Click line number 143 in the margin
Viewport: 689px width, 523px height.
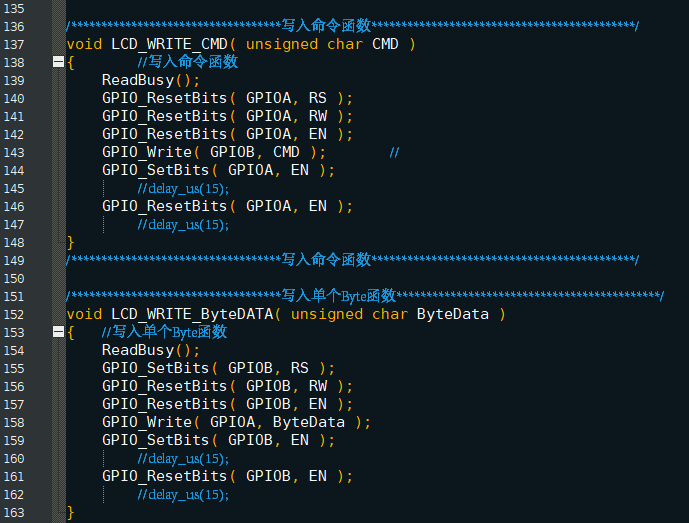[x=14, y=153]
